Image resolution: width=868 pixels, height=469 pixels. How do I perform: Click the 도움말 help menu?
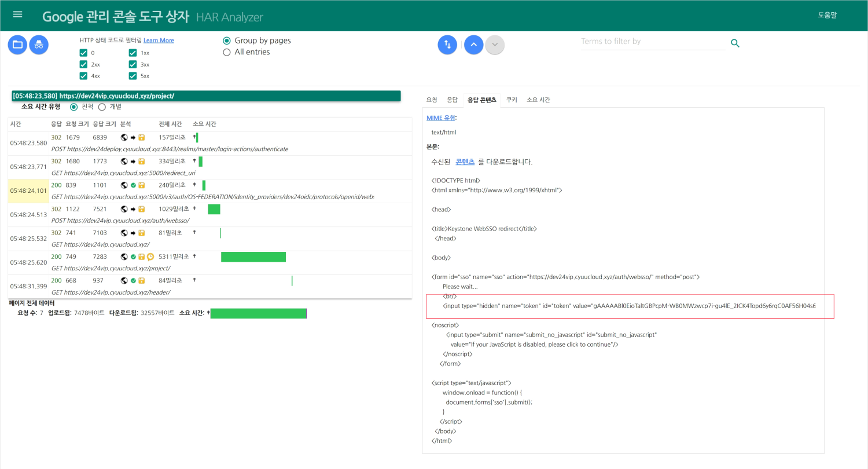[827, 15]
